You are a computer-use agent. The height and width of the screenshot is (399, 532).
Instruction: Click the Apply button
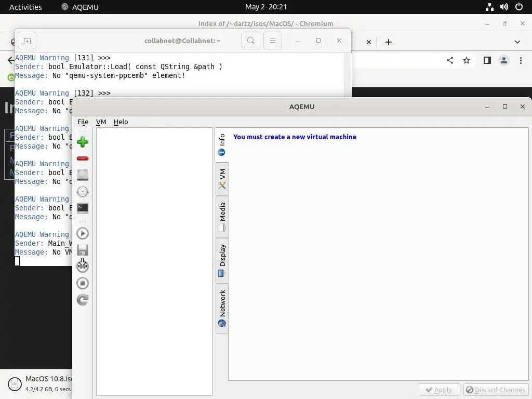click(x=439, y=390)
